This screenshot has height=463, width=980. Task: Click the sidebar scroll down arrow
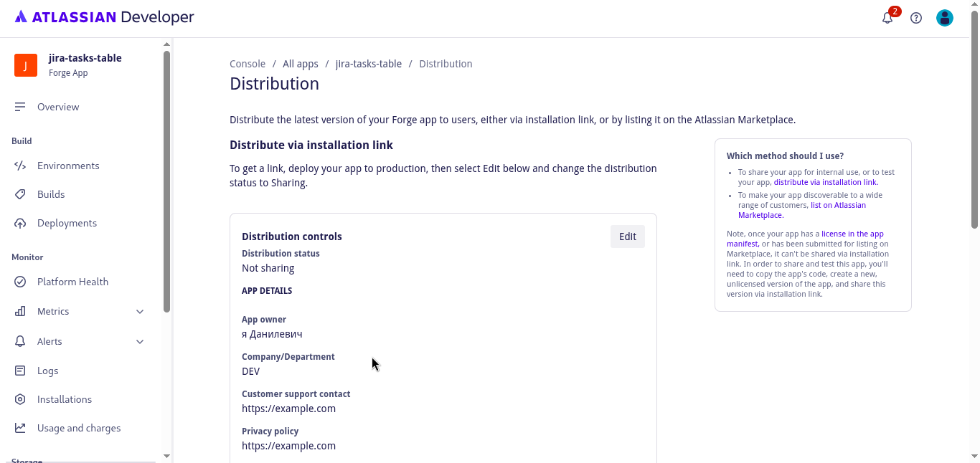coord(166,456)
